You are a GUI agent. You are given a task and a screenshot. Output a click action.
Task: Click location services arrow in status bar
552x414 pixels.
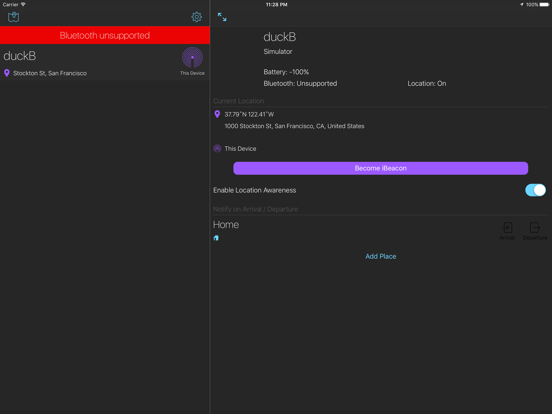pos(522,5)
